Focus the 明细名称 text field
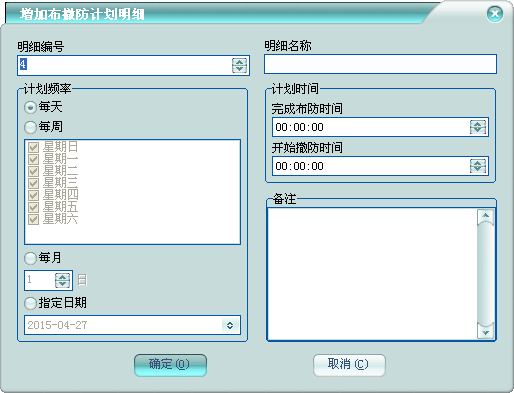This screenshot has height=393, width=514. tap(380, 64)
